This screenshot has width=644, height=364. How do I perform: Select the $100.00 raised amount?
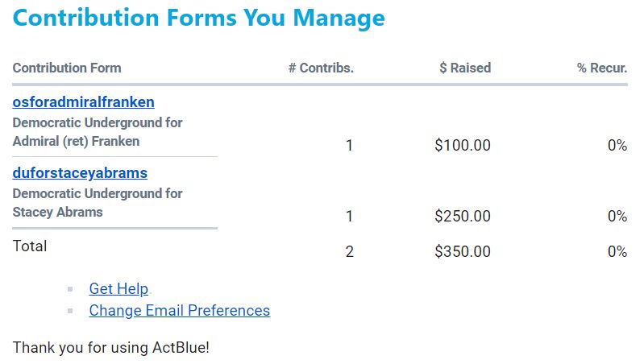pos(463,146)
